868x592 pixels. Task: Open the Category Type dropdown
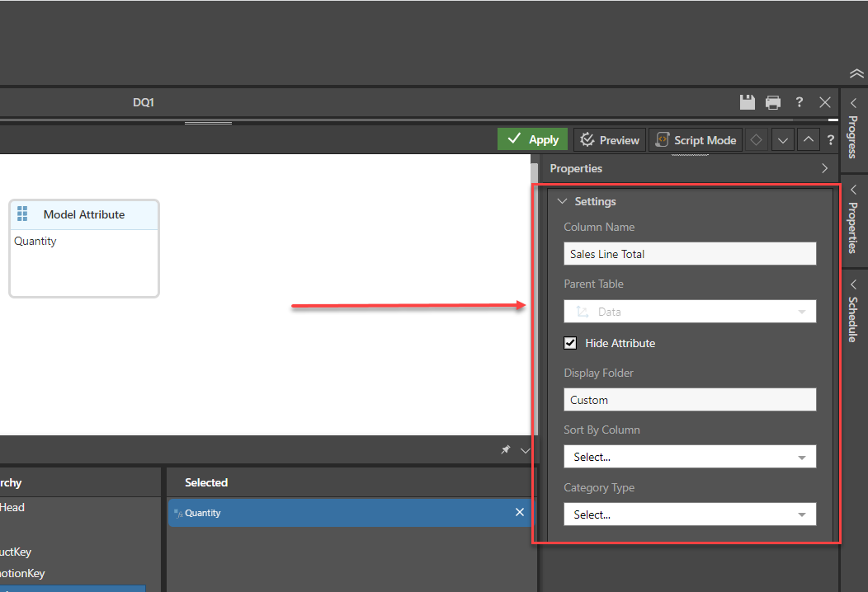click(x=690, y=514)
